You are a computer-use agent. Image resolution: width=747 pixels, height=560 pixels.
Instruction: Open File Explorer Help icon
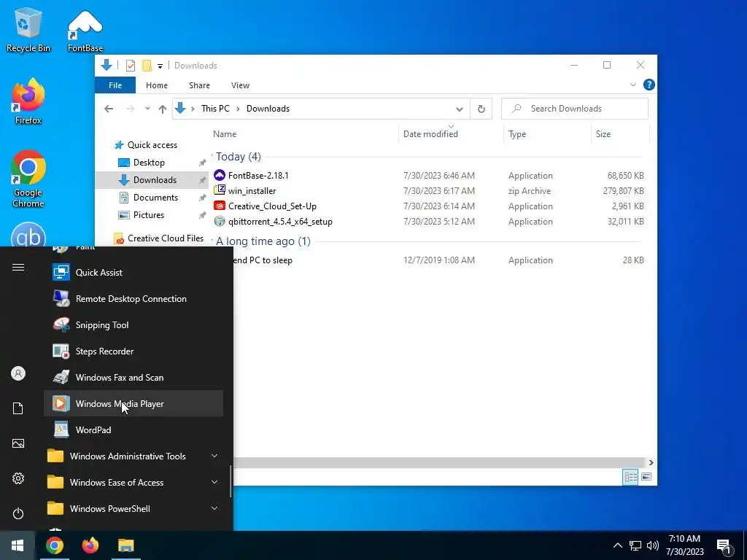pos(649,85)
